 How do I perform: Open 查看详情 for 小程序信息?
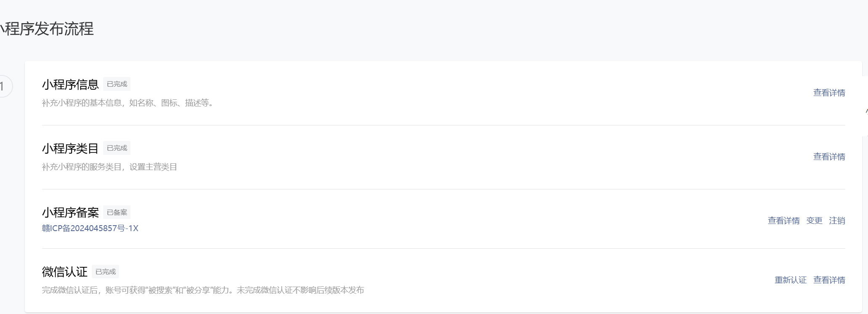pyautogui.click(x=829, y=93)
